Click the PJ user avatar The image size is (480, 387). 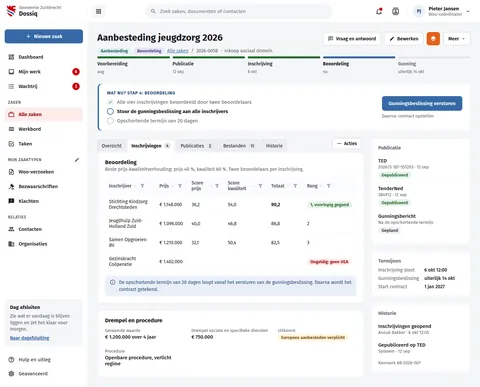point(419,11)
